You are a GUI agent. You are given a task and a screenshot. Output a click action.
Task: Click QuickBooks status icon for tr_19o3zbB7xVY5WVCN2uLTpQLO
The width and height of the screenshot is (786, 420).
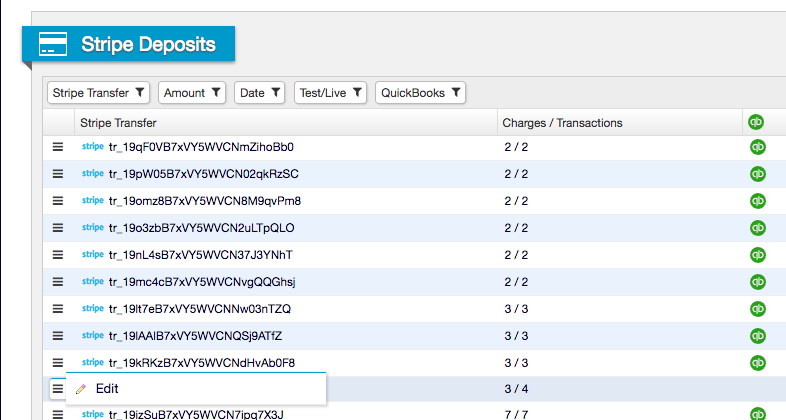[x=757, y=228]
